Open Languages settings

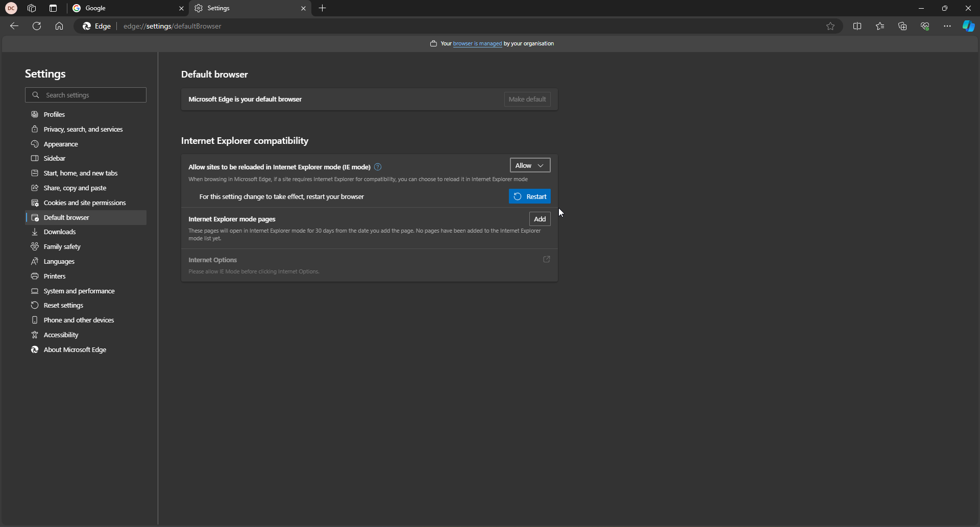86,261
